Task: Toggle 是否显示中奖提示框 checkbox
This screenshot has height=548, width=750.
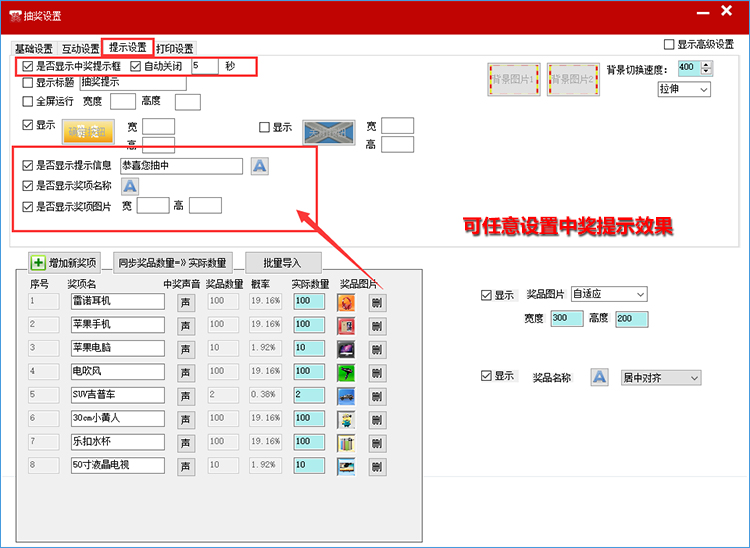Action: point(28,66)
